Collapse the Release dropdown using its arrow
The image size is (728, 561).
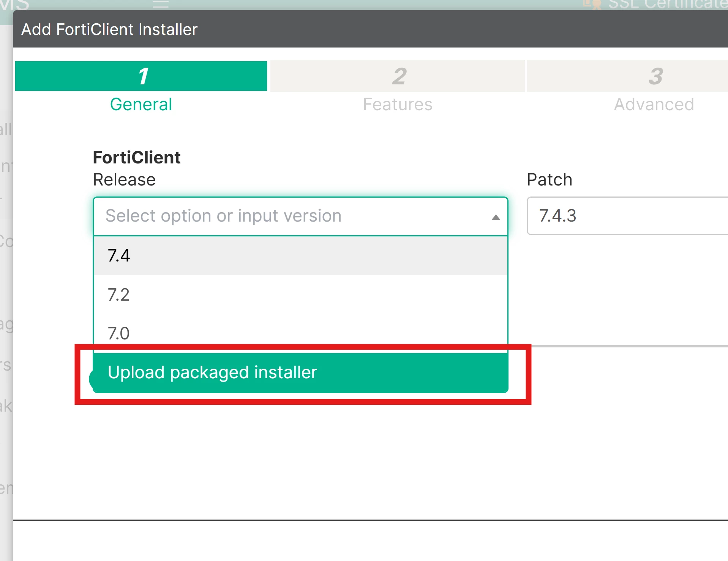pos(496,217)
